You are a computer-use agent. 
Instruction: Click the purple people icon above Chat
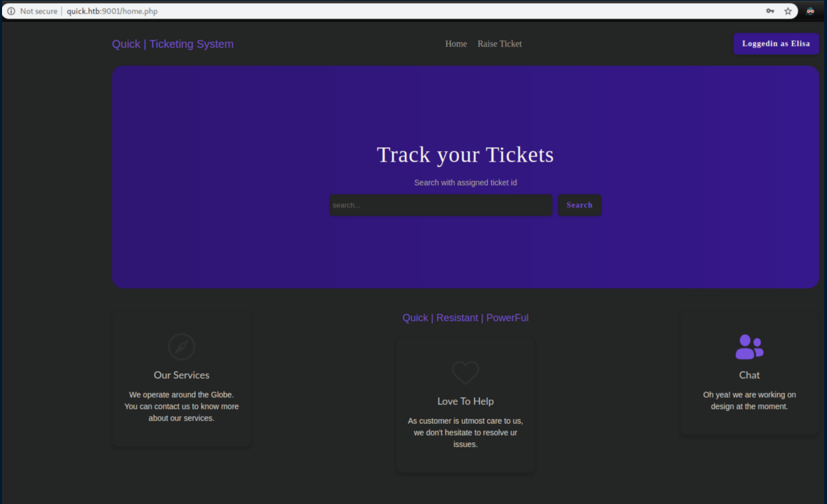coord(749,347)
